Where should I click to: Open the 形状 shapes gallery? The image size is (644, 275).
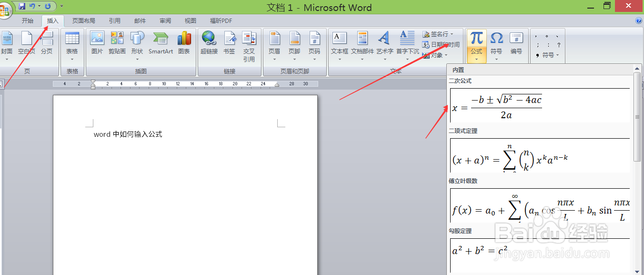137,46
